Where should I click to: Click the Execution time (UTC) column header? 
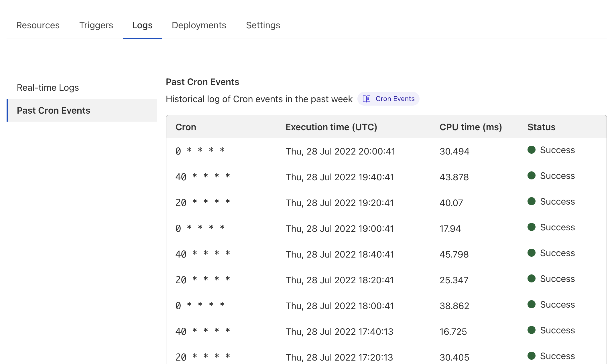coord(331,127)
